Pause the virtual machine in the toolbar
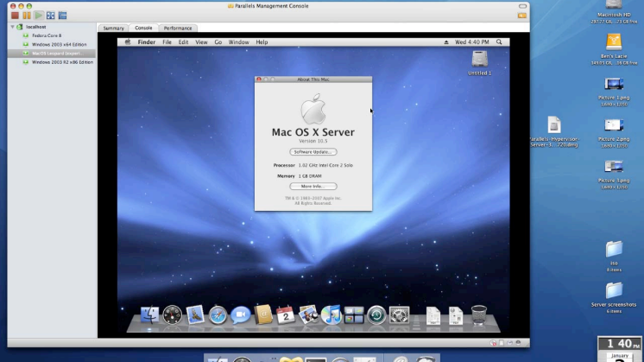The width and height of the screenshot is (644, 362). click(x=27, y=16)
